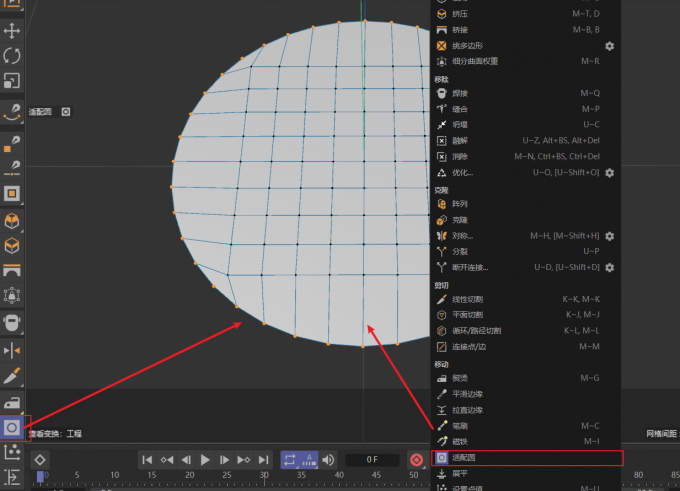This screenshot has width=680, height=491.
Task: Choose 熨烫 (M~G) from the context menu
Action: click(x=526, y=378)
